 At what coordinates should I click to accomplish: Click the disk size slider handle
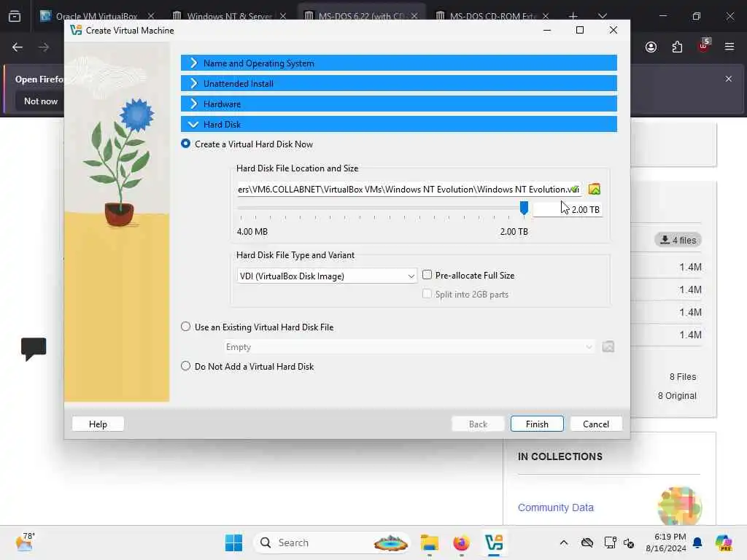coord(524,208)
